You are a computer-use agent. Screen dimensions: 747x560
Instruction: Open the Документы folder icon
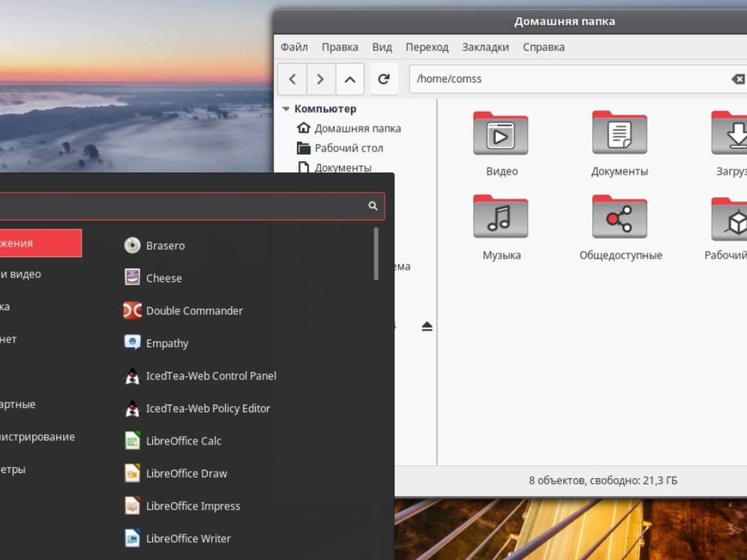[619, 135]
